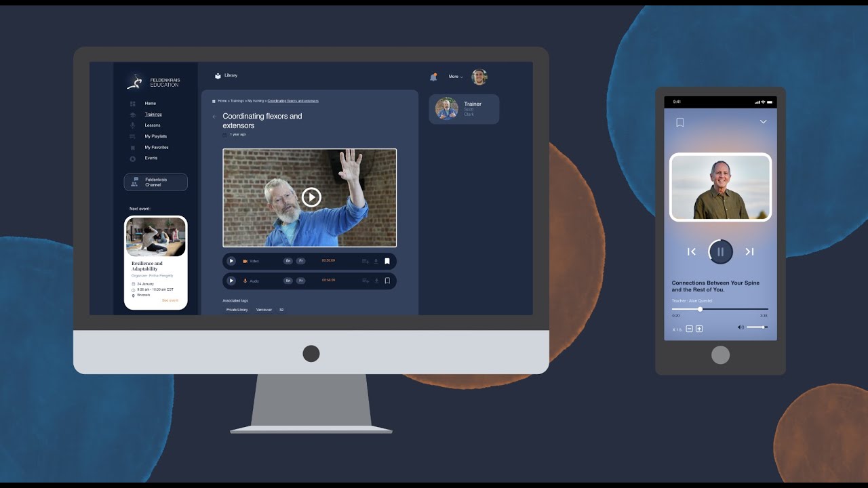
Task: Select Fr language on Video row
Action: 300,261
